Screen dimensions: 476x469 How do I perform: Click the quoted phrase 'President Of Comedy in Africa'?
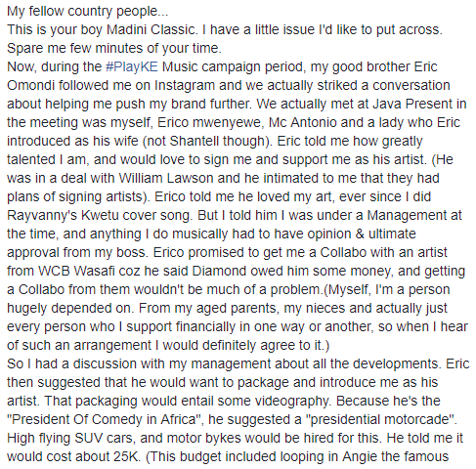pos(104,419)
